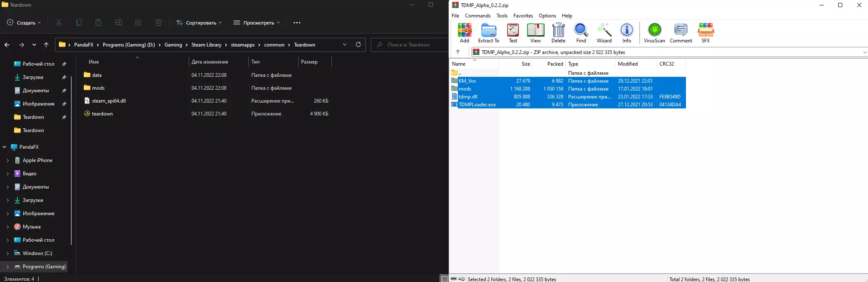Open the three-dots more options menu

(x=297, y=22)
